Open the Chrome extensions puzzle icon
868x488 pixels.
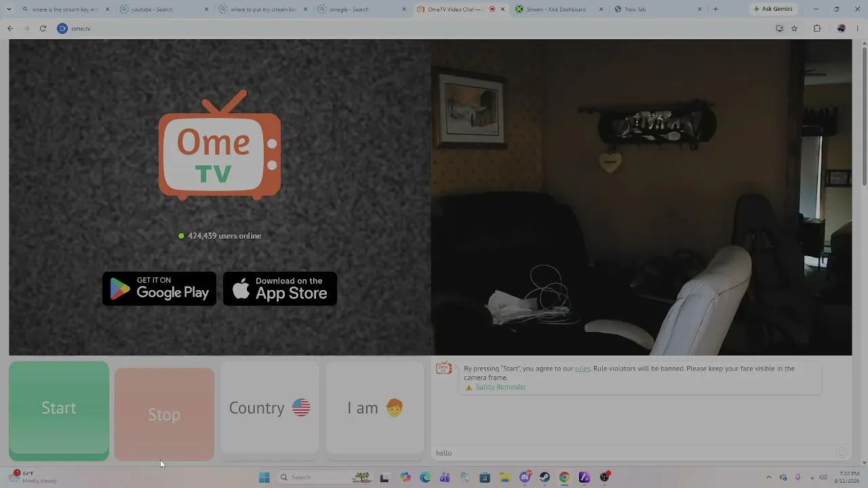(817, 28)
